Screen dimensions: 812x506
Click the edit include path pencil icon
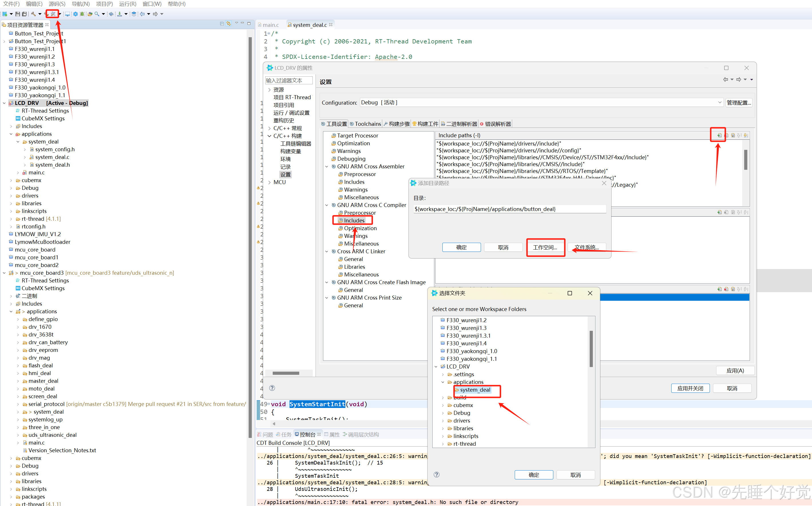[x=733, y=136]
